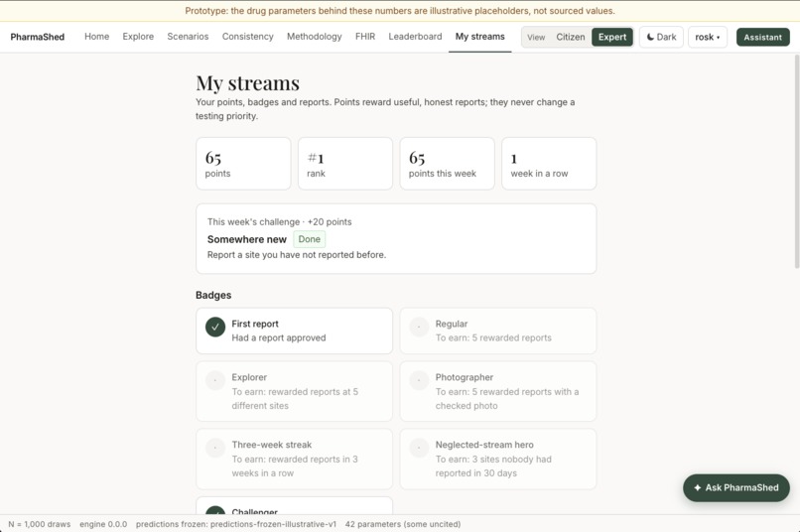
Task: Switch view to Expert mode
Action: coord(612,37)
